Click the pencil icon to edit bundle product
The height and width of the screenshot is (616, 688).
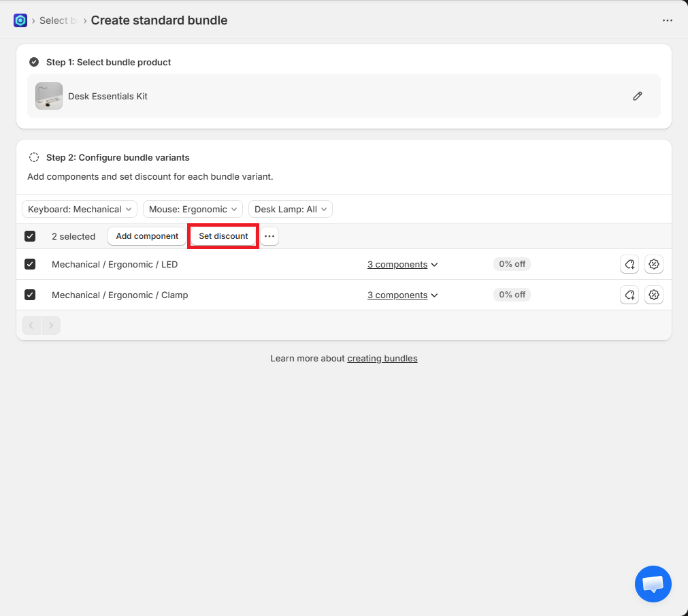click(637, 96)
